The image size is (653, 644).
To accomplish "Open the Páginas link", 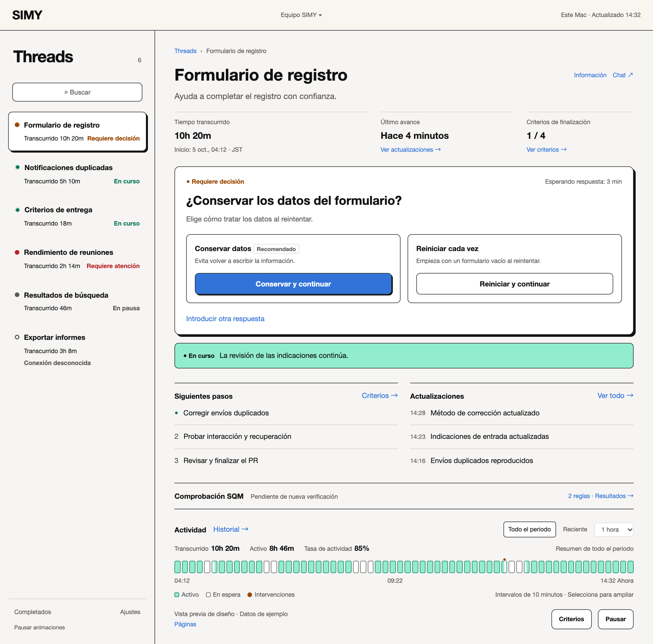I will point(185,624).
